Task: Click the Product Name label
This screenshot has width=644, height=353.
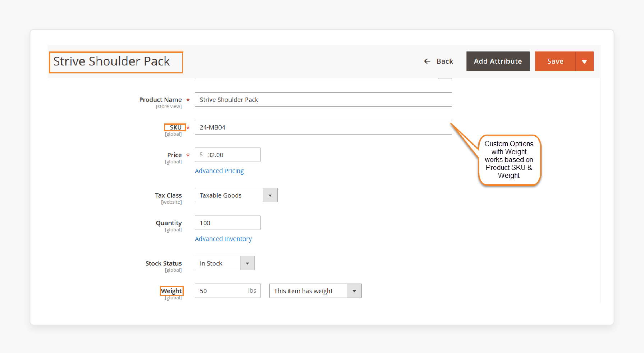Action: pos(160,100)
